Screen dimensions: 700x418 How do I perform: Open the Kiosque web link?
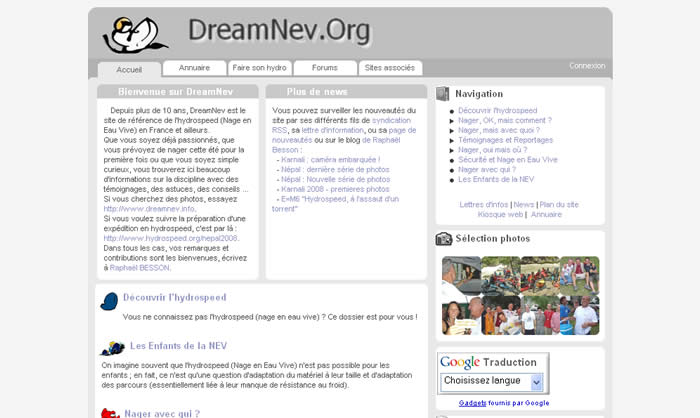[501, 214]
